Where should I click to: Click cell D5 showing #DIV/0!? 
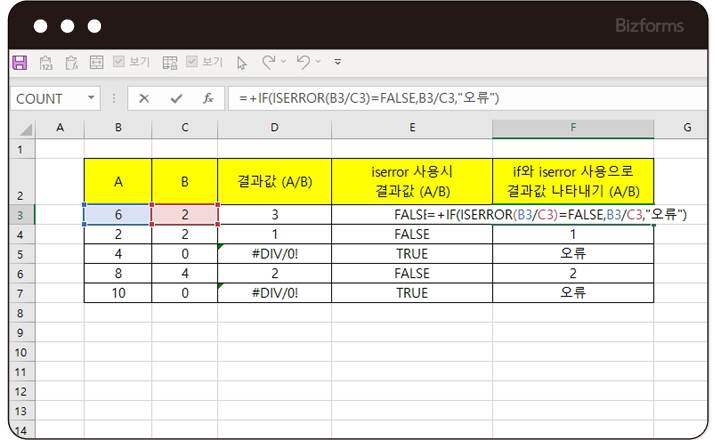tap(275, 254)
